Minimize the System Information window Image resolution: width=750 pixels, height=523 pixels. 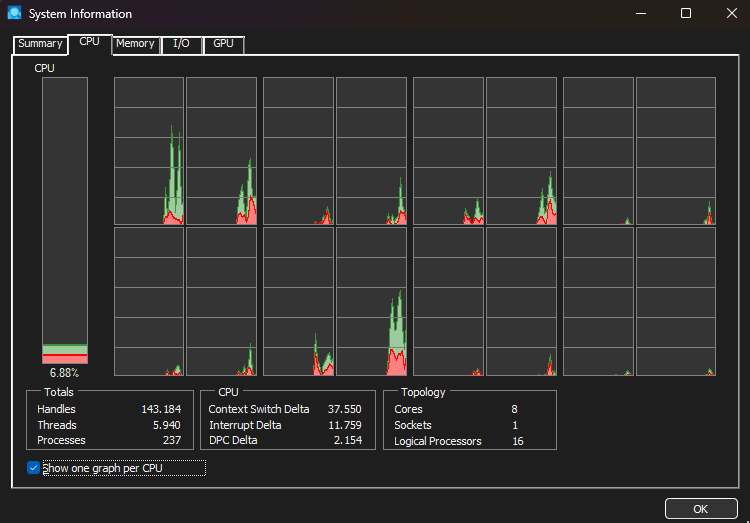pos(641,13)
